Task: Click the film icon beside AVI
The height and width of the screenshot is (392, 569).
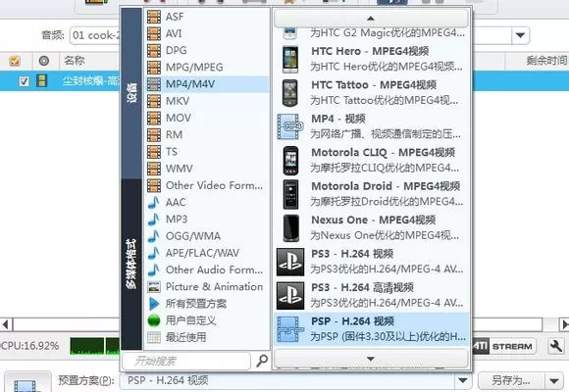Action: click(154, 33)
